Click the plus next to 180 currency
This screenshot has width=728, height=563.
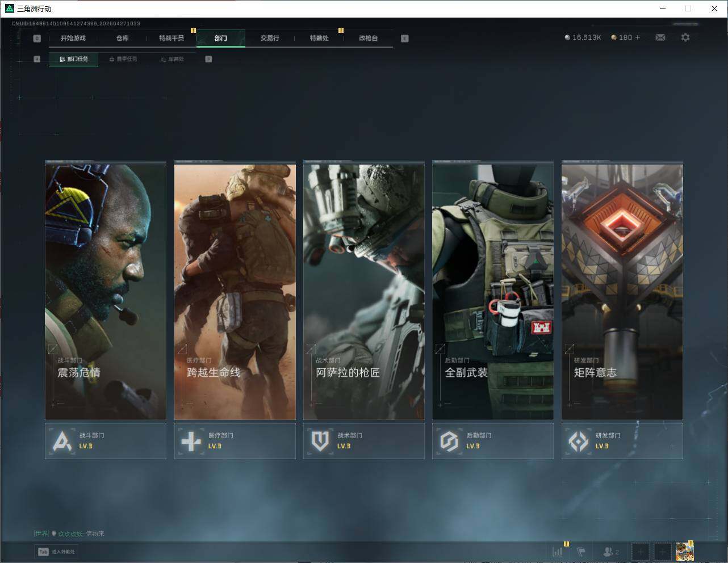point(638,37)
